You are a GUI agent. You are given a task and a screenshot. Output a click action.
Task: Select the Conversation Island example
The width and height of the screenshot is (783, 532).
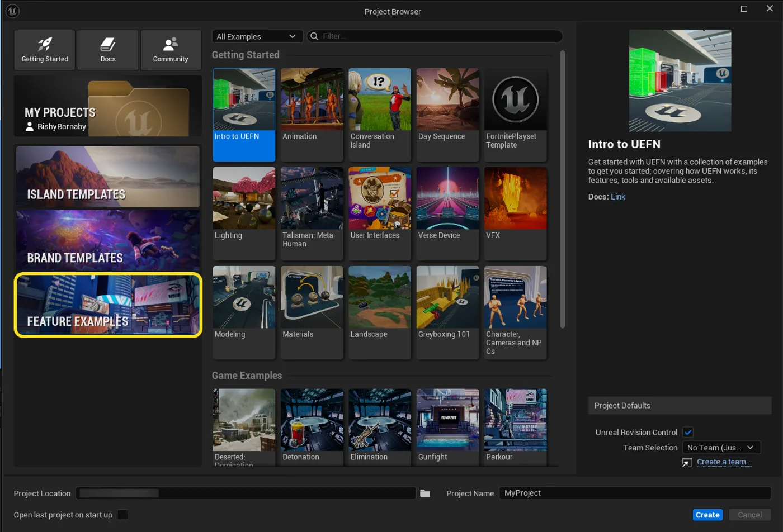[x=380, y=115]
